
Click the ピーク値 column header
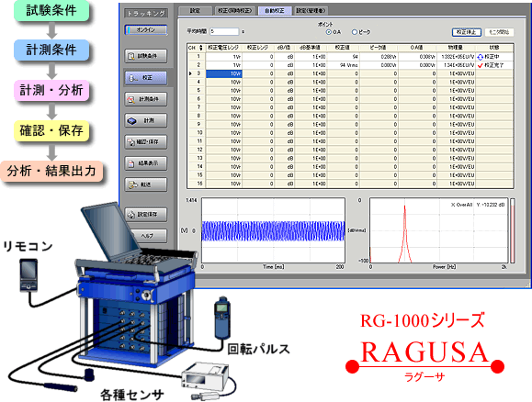click(379, 48)
